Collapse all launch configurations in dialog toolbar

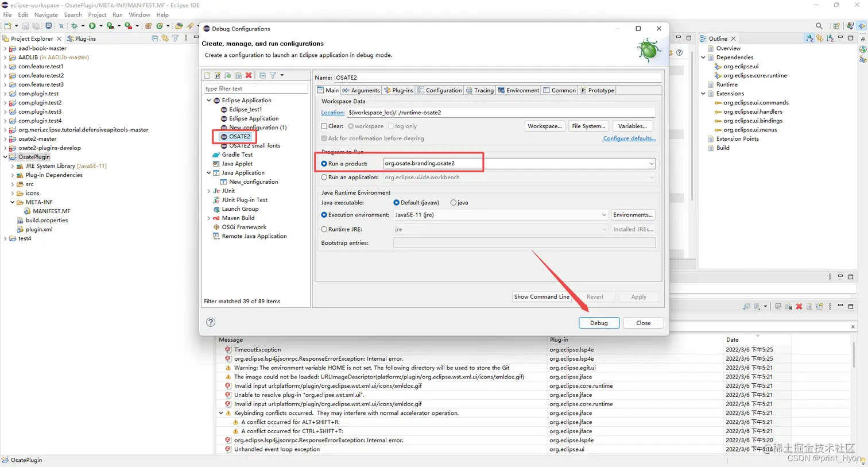point(262,75)
